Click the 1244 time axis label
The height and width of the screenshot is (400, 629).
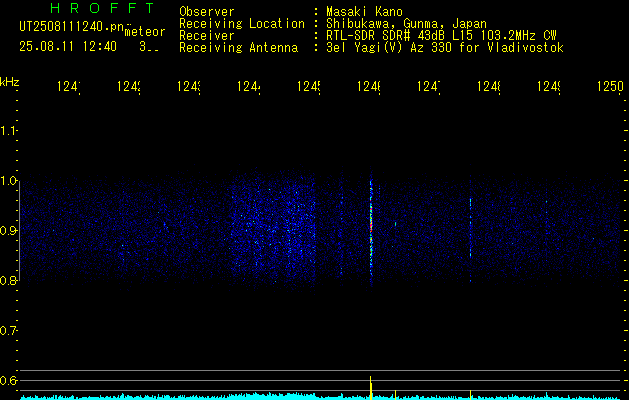coord(249,86)
